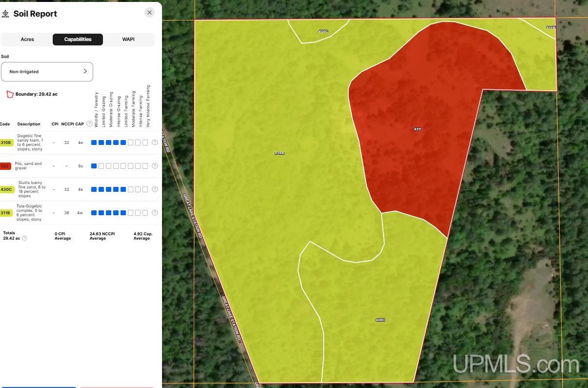Screen dimensions: 588x388
Task: Click the help icon in 310B row
Action: tap(155, 143)
